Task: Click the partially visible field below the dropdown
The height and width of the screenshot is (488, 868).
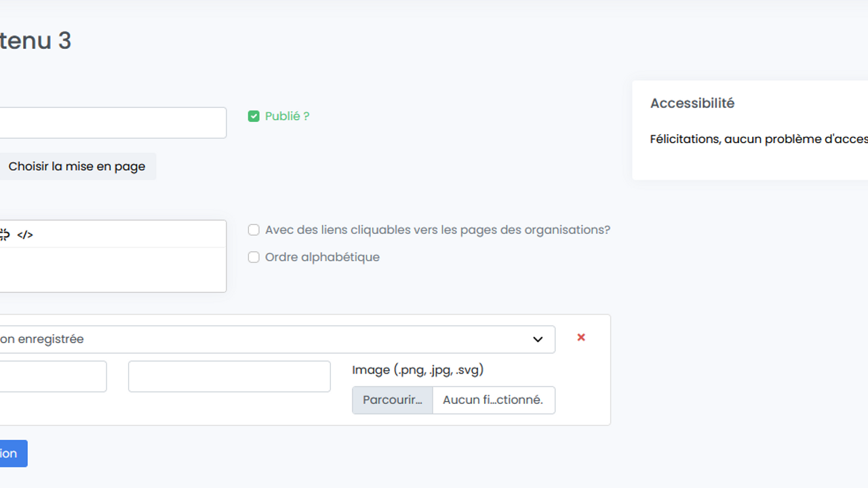Action: tap(52, 376)
